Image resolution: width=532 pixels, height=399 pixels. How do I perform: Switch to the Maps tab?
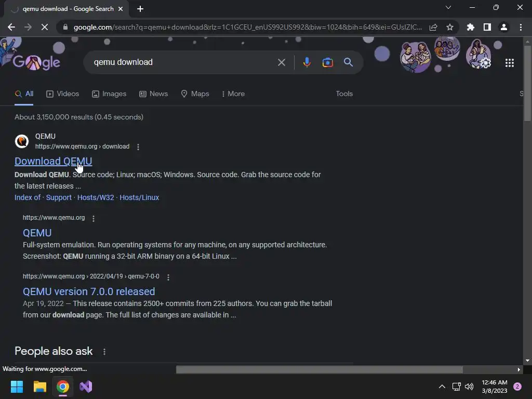coord(195,94)
